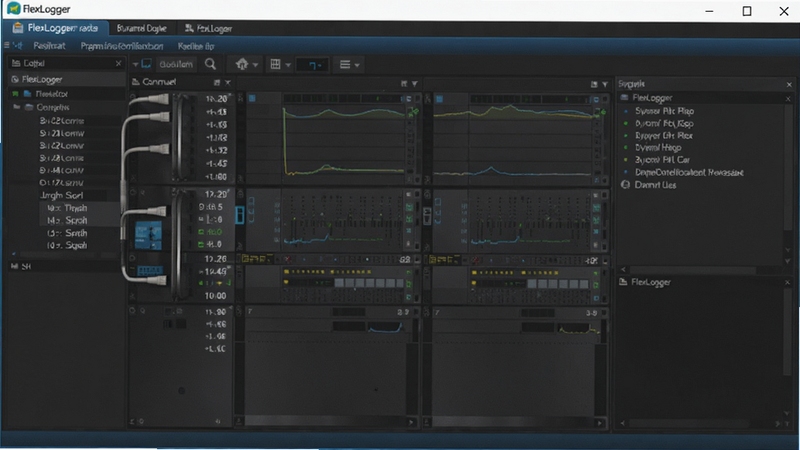800x450 pixels.
Task: Click the left arrow of the signals horizontal scrollbar
Action: point(623,269)
